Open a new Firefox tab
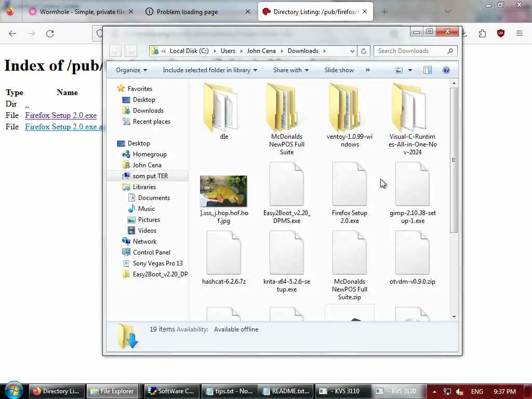 pyautogui.click(x=384, y=12)
